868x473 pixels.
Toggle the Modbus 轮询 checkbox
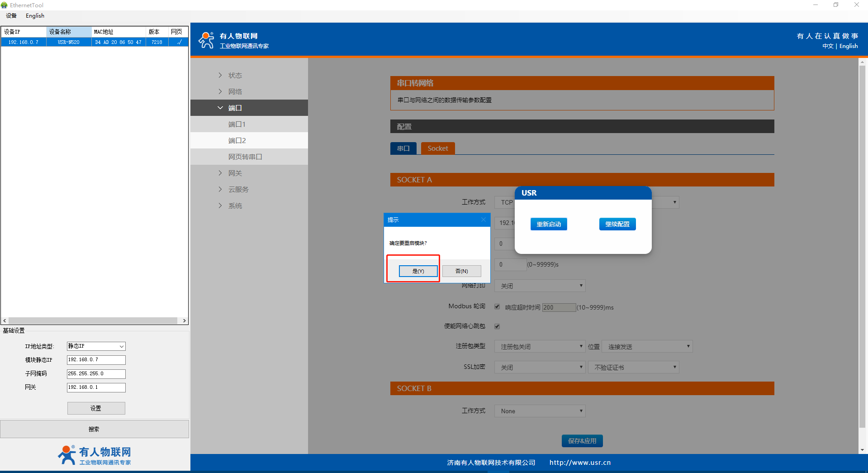[x=497, y=307]
